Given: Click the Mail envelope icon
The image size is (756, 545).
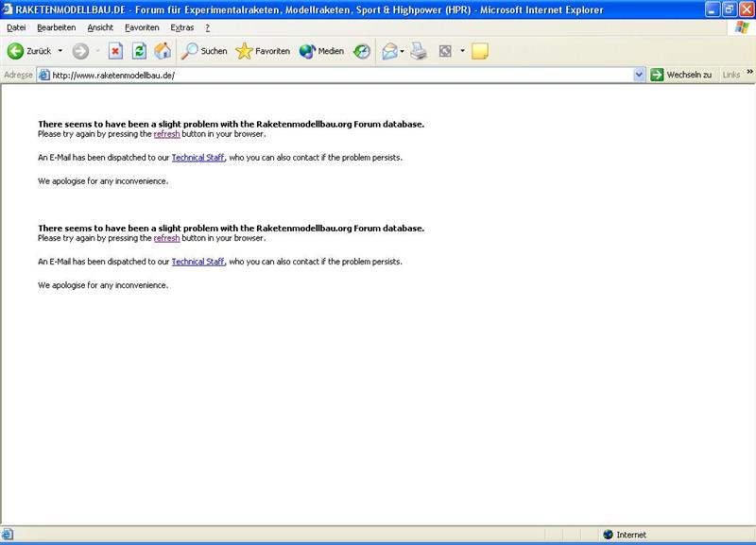Looking at the screenshot, I should coord(388,51).
